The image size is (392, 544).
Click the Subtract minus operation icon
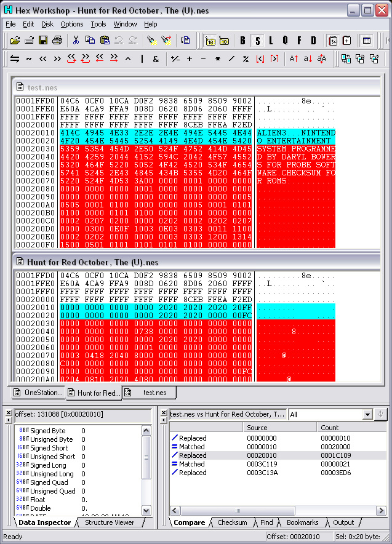204,59
